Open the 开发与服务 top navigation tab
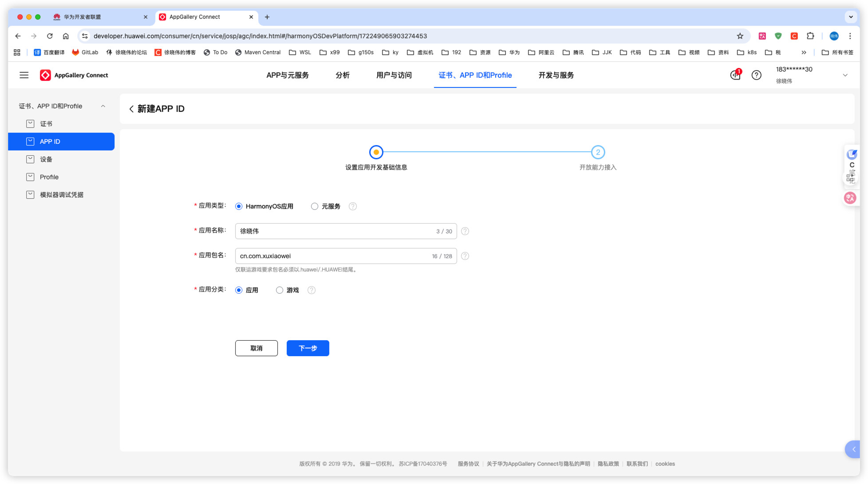This screenshot has height=484, width=868. point(556,75)
